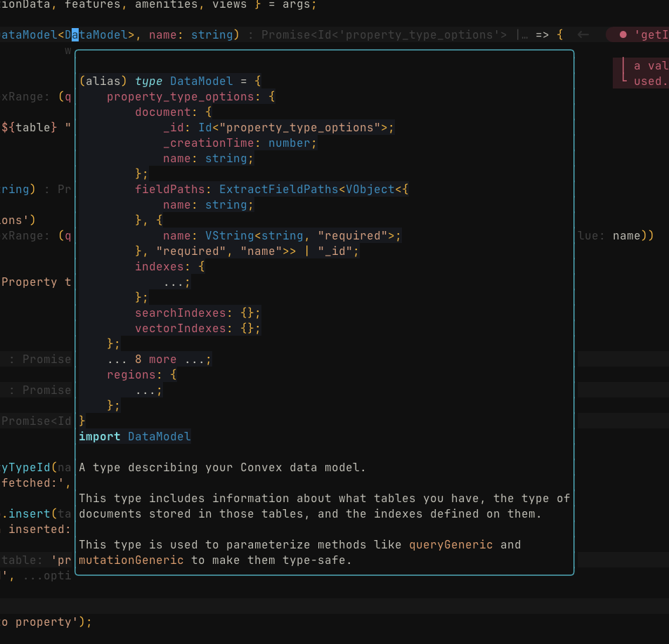Image resolution: width=669 pixels, height=644 pixels.
Task: Click '(alias) type DataModel = {' header line
Action: (x=170, y=81)
